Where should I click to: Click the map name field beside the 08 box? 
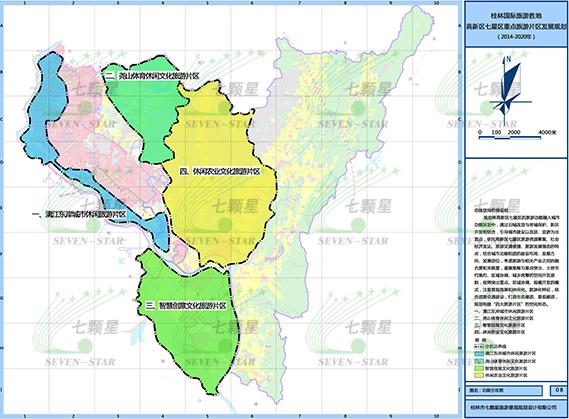(504, 391)
